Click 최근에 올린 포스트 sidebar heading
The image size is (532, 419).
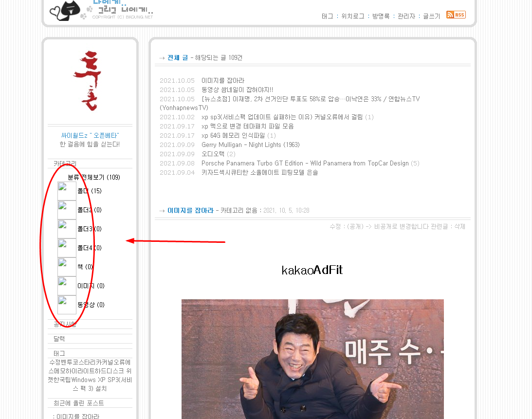point(79,403)
